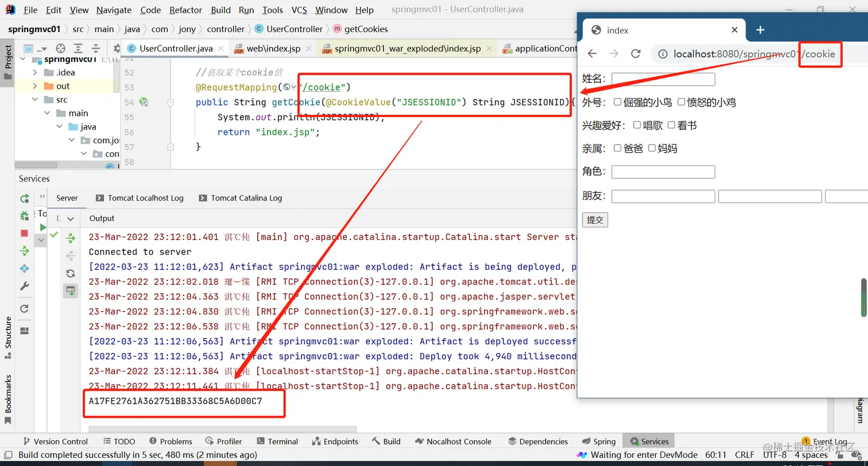Expand the .idea folder in the Project tree

point(36,72)
